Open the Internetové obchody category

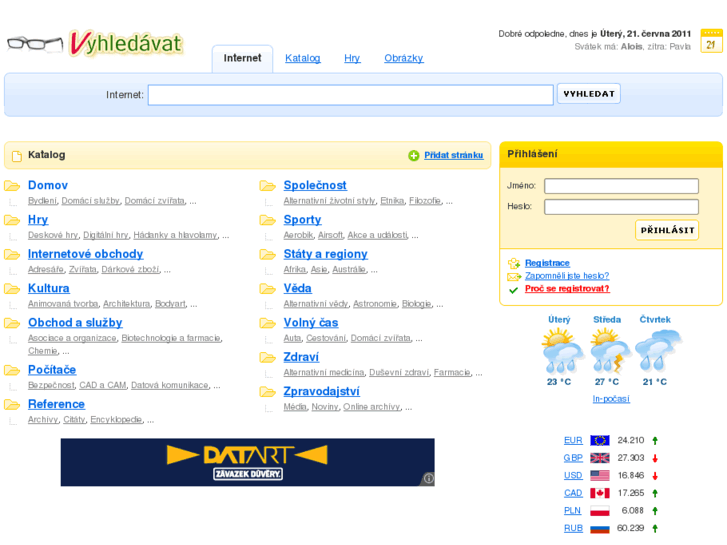pyautogui.click(x=85, y=254)
